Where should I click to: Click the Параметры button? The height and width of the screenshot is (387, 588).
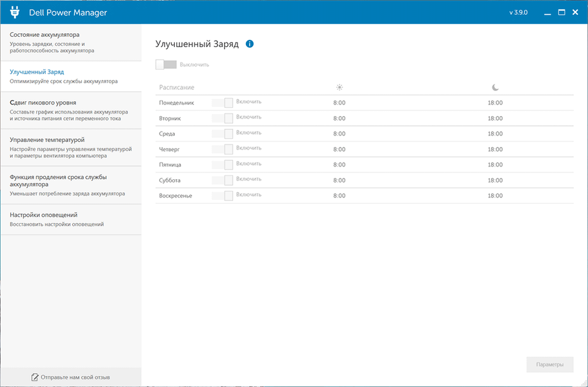click(550, 364)
